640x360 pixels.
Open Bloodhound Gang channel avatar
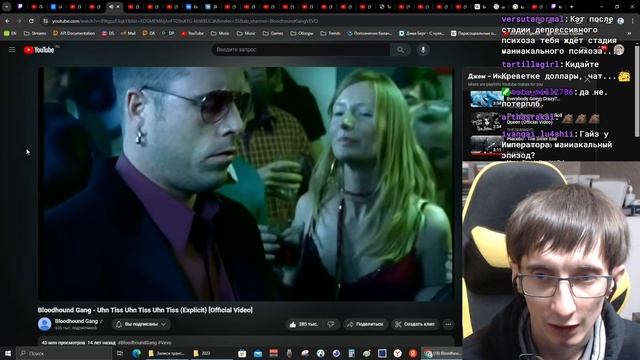pyautogui.click(x=45, y=324)
